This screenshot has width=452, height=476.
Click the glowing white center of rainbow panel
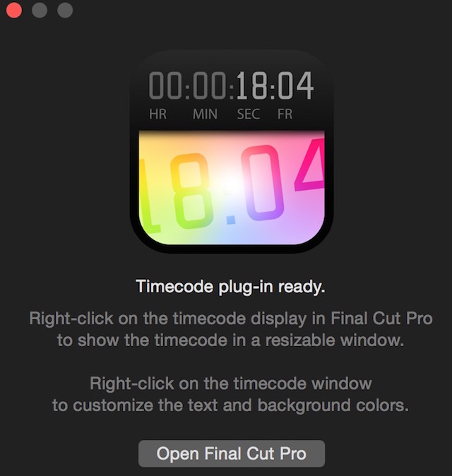click(232, 184)
